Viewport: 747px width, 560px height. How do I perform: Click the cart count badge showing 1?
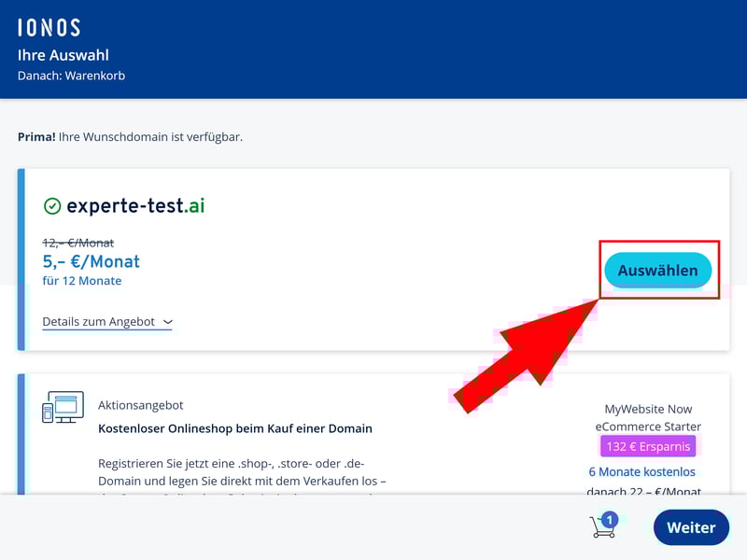[x=610, y=520]
